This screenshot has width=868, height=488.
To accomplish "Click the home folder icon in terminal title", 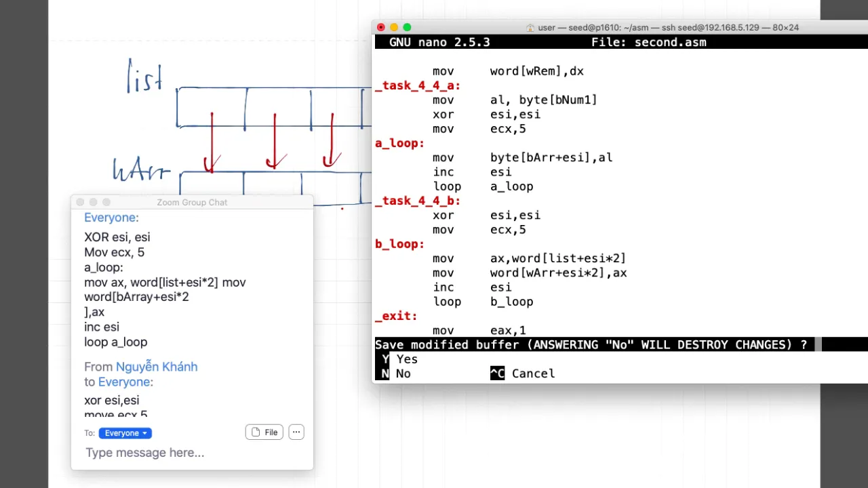I will pos(530,28).
